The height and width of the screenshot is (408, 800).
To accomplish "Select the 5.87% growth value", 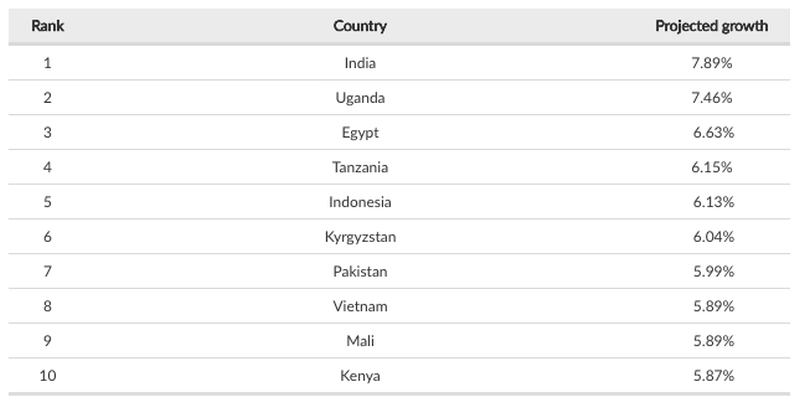I will coord(713,376).
